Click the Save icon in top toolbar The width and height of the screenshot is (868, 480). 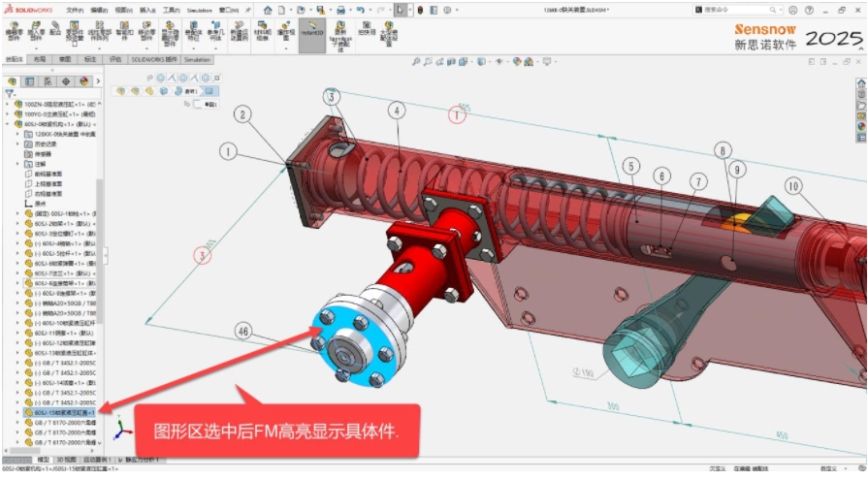(x=314, y=10)
